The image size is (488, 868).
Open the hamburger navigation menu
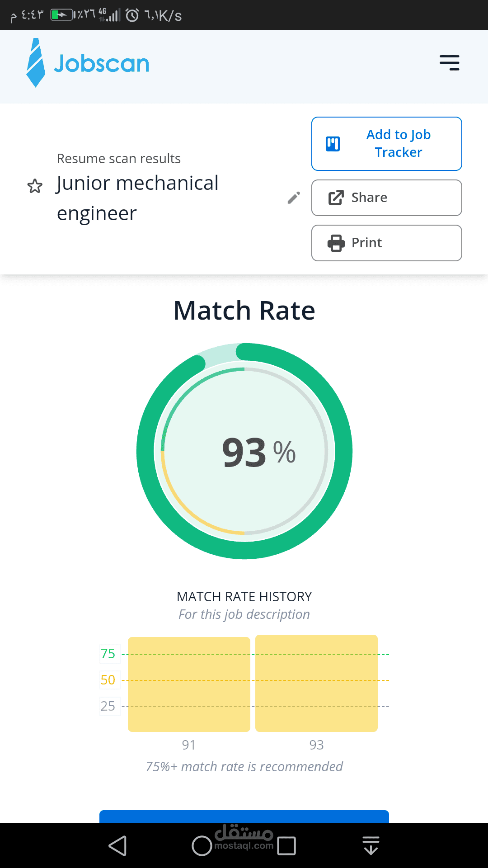click(449, 63)
